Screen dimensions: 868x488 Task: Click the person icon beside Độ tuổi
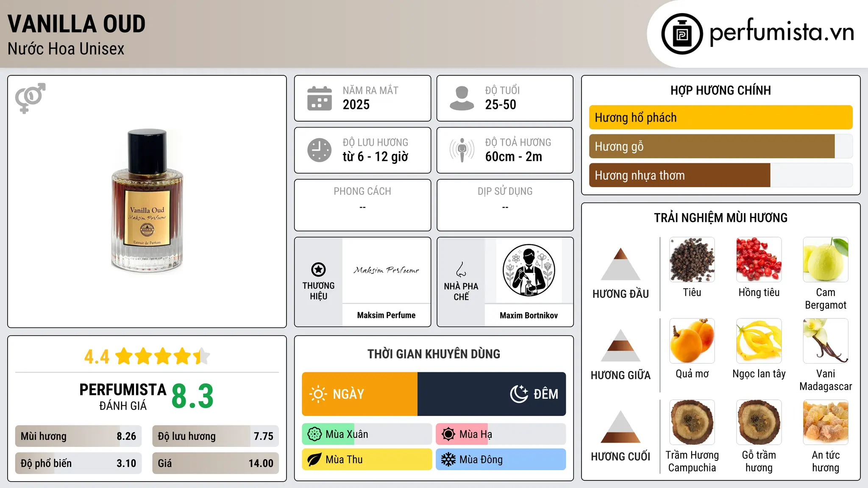[x=462, y=98]
